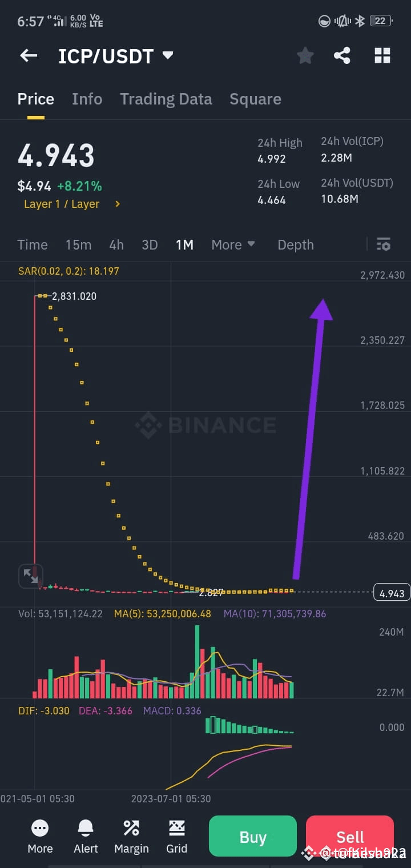Add ICP/USDT to favorites with star
The width and height of the screenshot is (411, 868).
[x=305, y=55]
